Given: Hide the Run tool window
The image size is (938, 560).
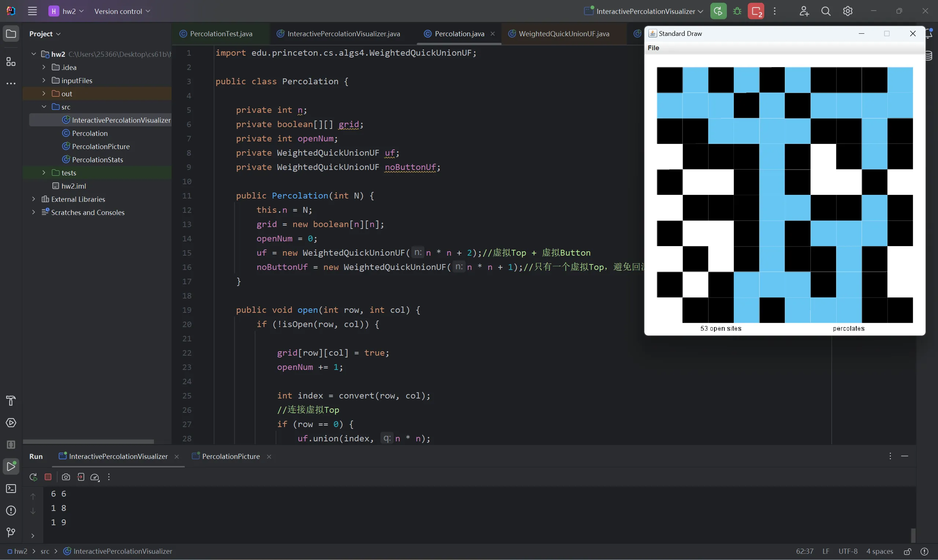Looking at the screenshot, I should click(905, 456).
